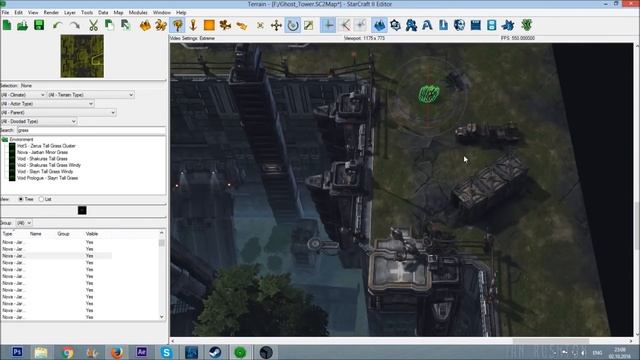Open the All - Doodad Type dropdown

tap(39, 122)
